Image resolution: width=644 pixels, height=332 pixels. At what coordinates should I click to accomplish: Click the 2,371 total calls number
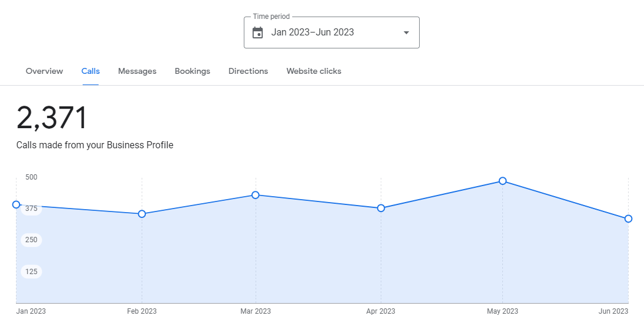pyautogui.click(x=52, y=118)
